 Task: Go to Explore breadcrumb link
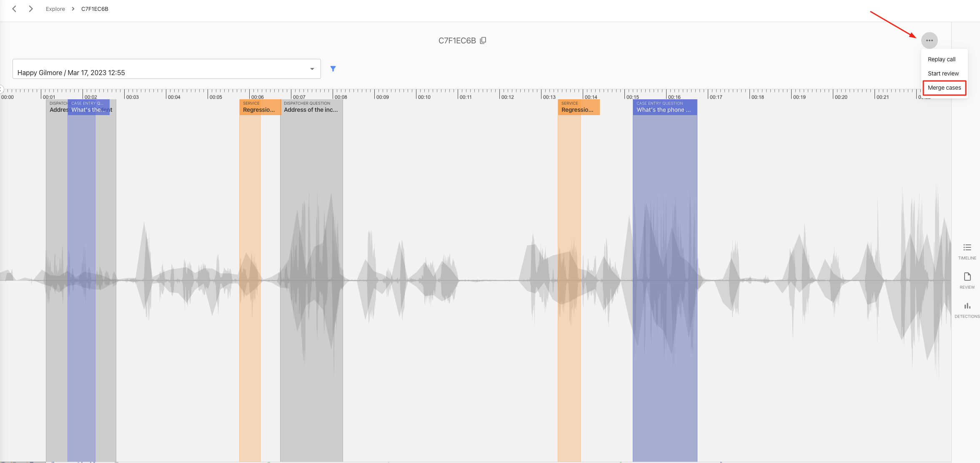point(55,9)
